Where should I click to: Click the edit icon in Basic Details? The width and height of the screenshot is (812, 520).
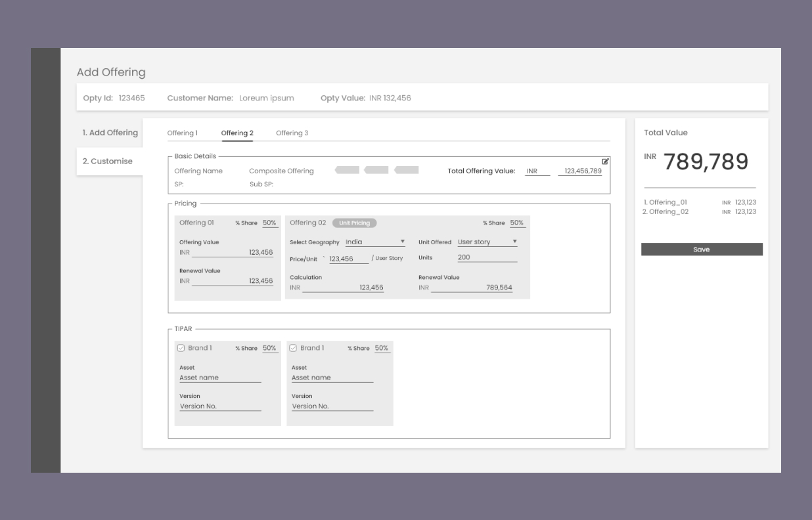[x=605, y=162]
